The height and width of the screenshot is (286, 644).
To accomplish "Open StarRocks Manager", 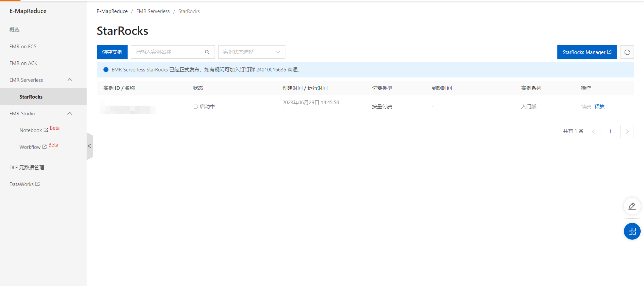I will coord(587,52).
